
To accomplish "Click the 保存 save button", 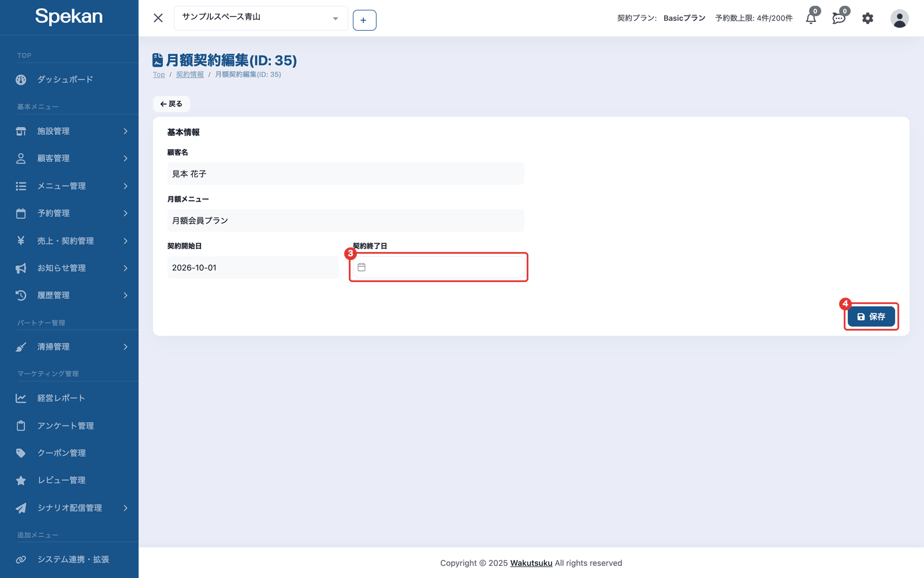I will pyautogui.click(x=871, y=317).
